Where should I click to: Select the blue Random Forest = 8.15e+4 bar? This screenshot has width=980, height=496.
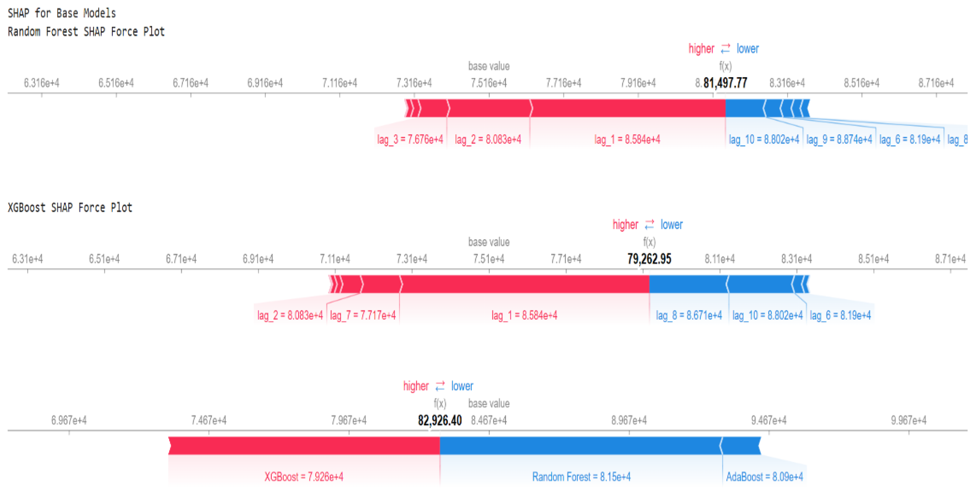580,446
